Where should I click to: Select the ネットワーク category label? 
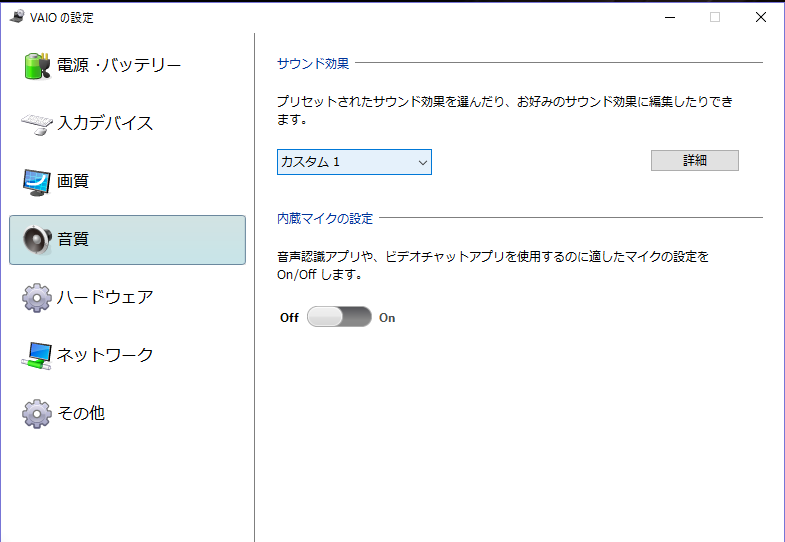pos(105,355)
